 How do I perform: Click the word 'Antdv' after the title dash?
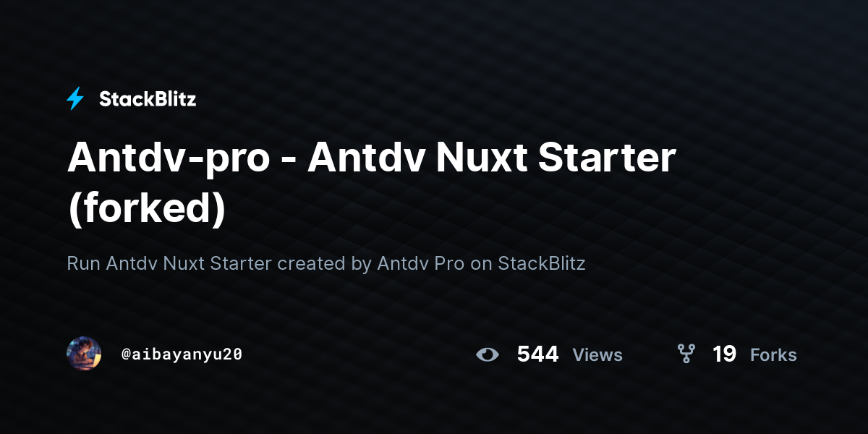[367, 158]
